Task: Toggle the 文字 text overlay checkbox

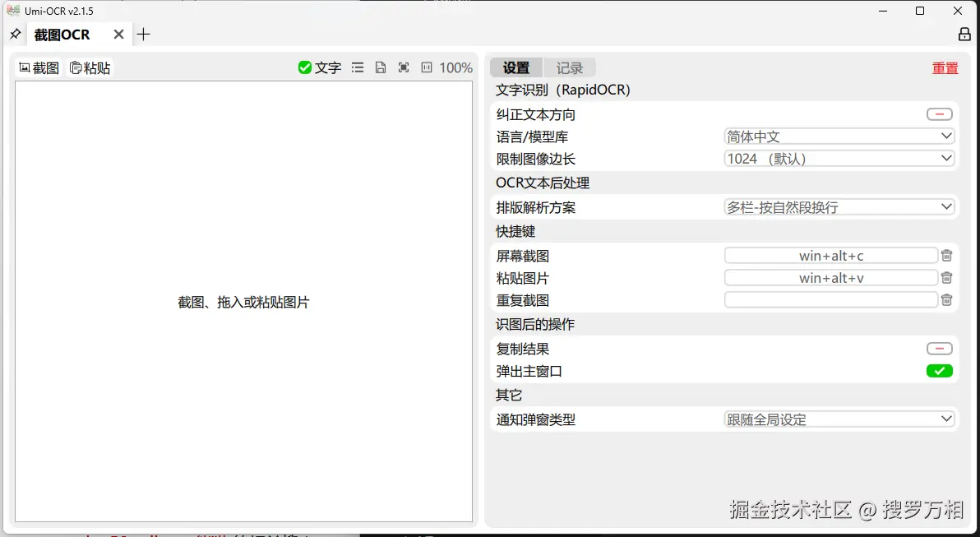Action: click(x=319, y=67)
